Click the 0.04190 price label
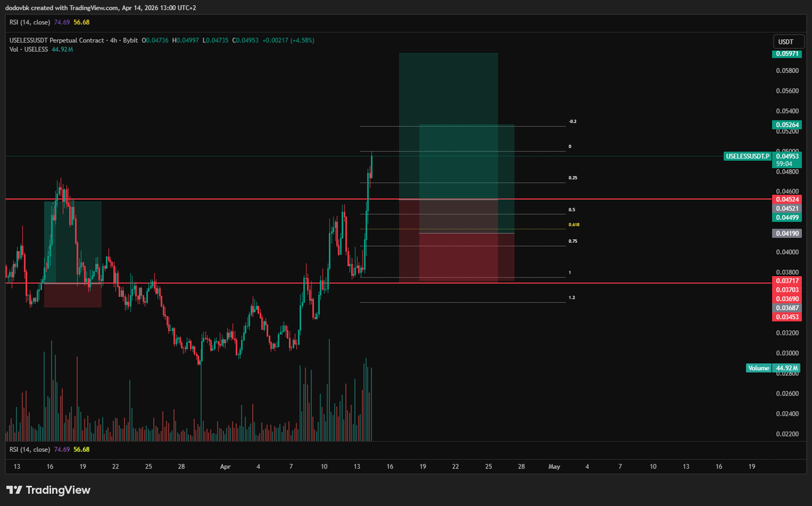This screenshot has height=506, width=812. click(x=786, y=233)
